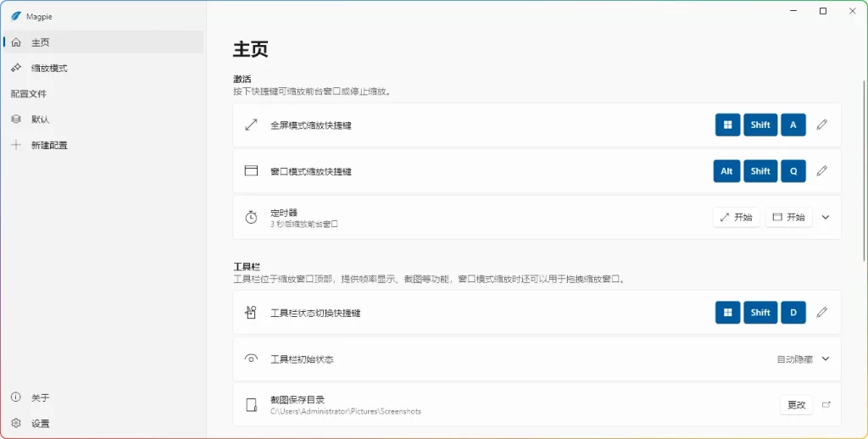The image size is (868, 439).
Task: Click the Alt key badge of windowed shortcut
Action: 726,171
